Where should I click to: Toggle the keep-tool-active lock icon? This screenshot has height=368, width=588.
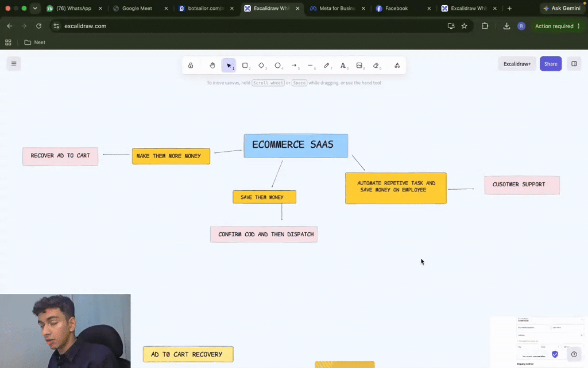click(191, 66)
